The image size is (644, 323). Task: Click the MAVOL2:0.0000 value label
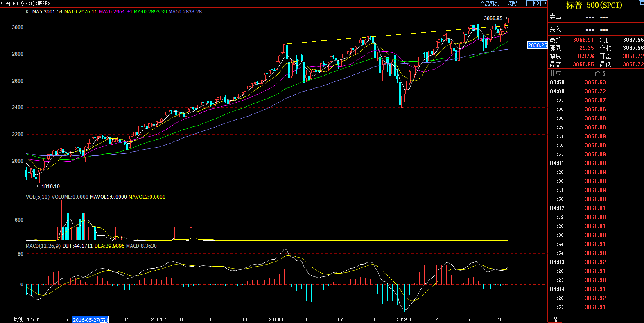tap(147, 197)
